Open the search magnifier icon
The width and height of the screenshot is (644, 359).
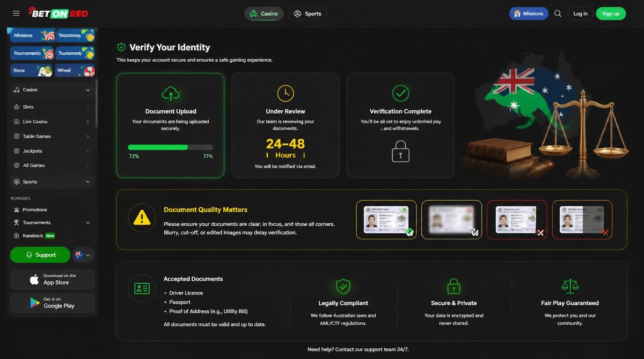point(558,14)
